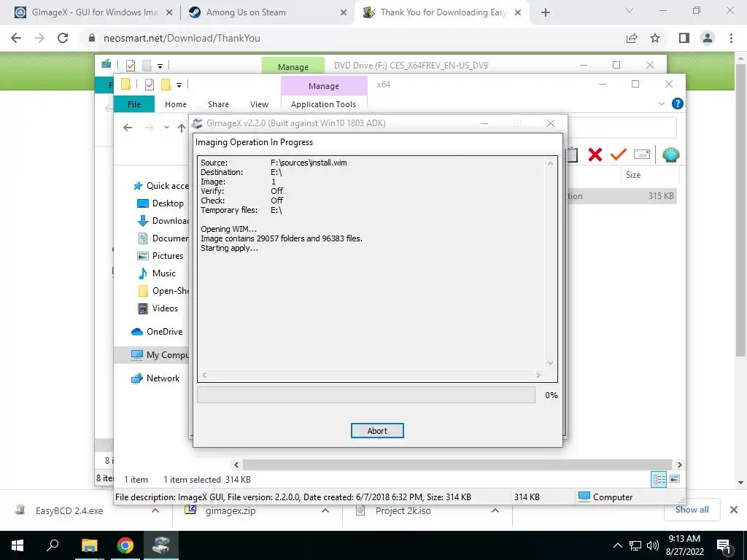
Task: Select Desktop in navigation pane
Action: [160, 203]
